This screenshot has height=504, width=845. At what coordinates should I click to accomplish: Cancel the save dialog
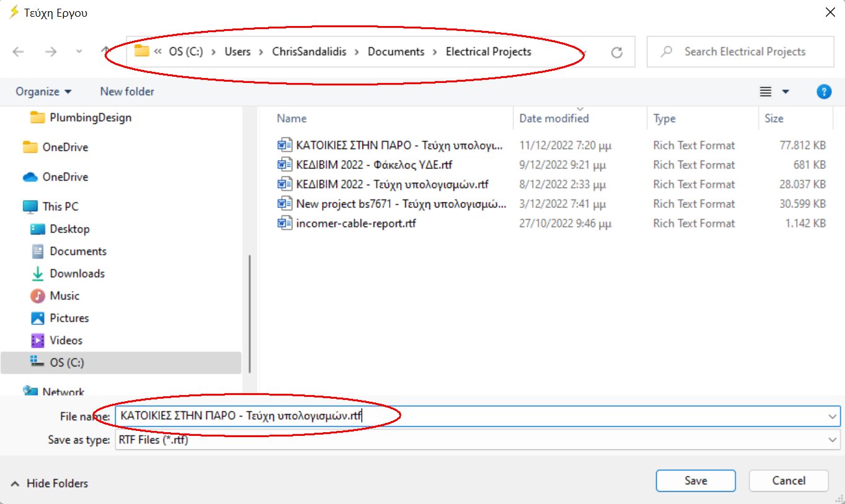[x=788, y=481]
